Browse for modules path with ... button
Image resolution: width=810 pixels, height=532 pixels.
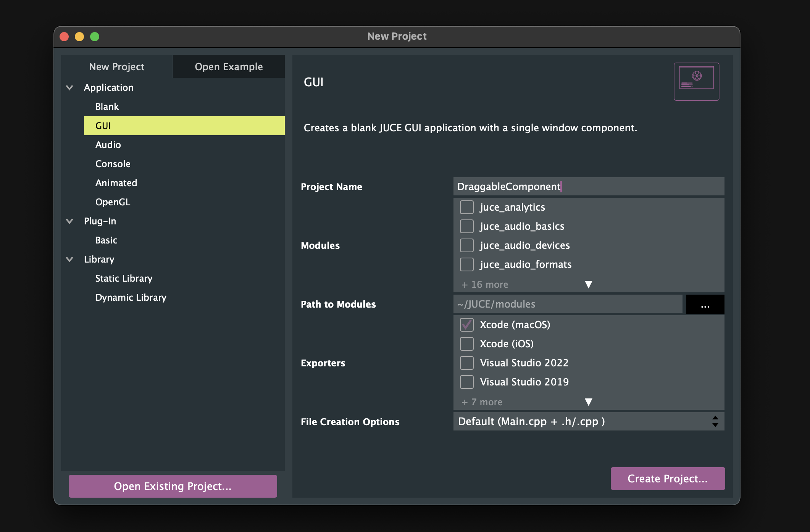(x=705, y=304)
